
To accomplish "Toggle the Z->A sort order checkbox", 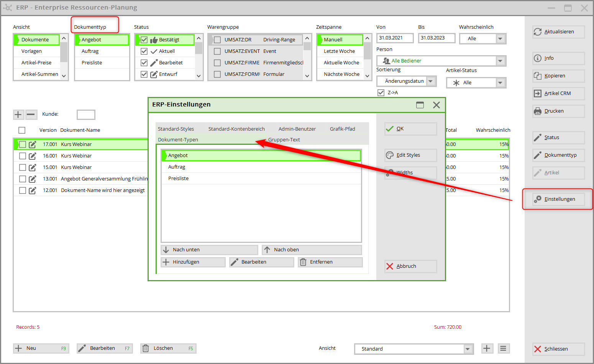I will [381, 93].
